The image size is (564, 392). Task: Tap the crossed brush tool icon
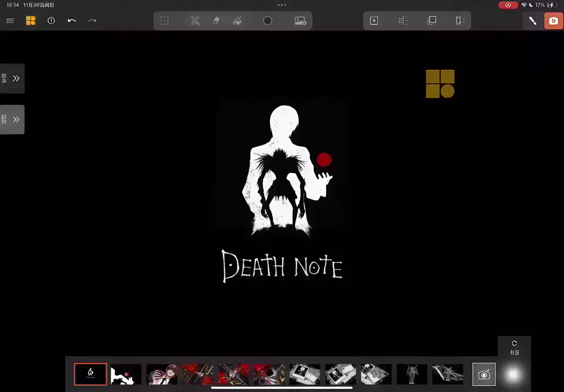tap(195, 21)
